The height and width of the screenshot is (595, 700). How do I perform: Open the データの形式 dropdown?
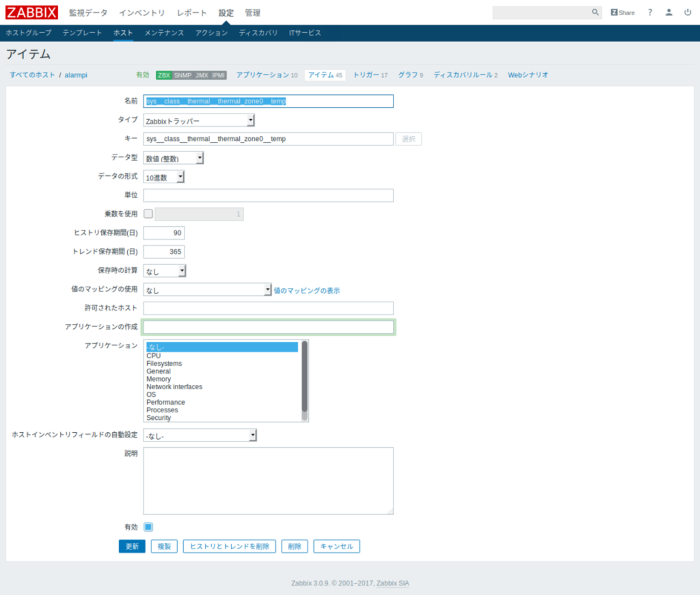coord(164,177)
